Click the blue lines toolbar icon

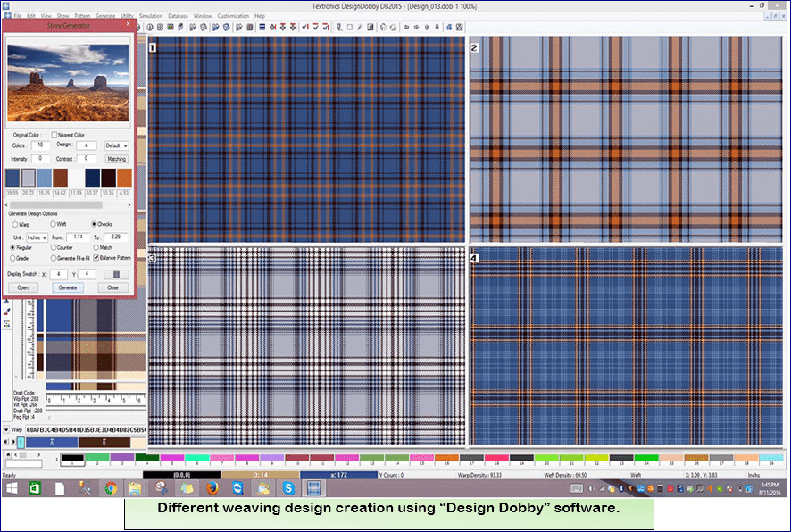click(262, 28)
